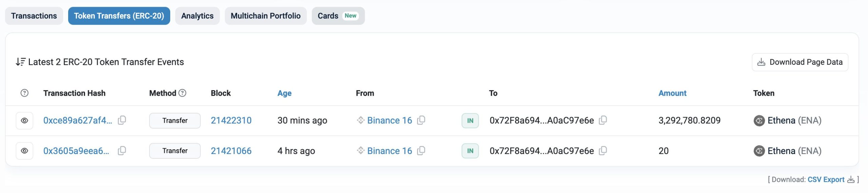
Task: Toggle quick view eye for block 21422310 row
Action: pos(24,120)
